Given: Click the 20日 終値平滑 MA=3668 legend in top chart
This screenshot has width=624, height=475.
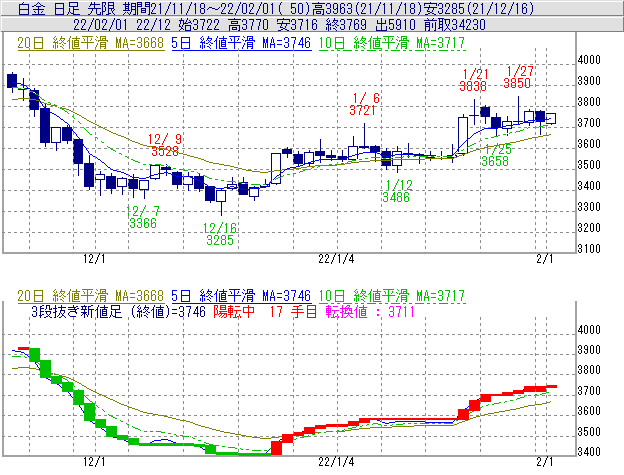Looking at the screenshot, I should [x=90, y=43].
